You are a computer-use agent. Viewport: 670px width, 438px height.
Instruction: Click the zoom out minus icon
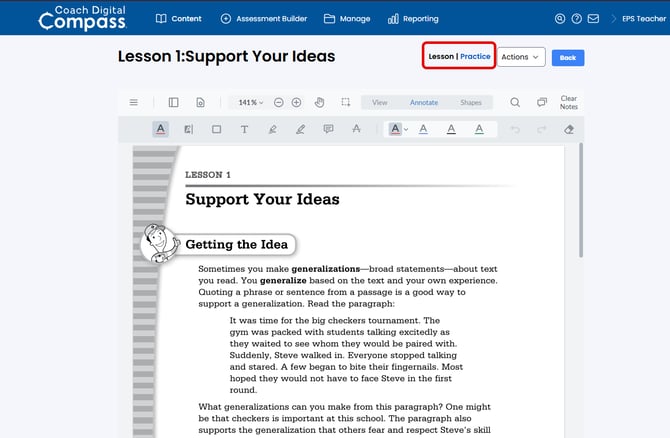(x=279, y=102)
